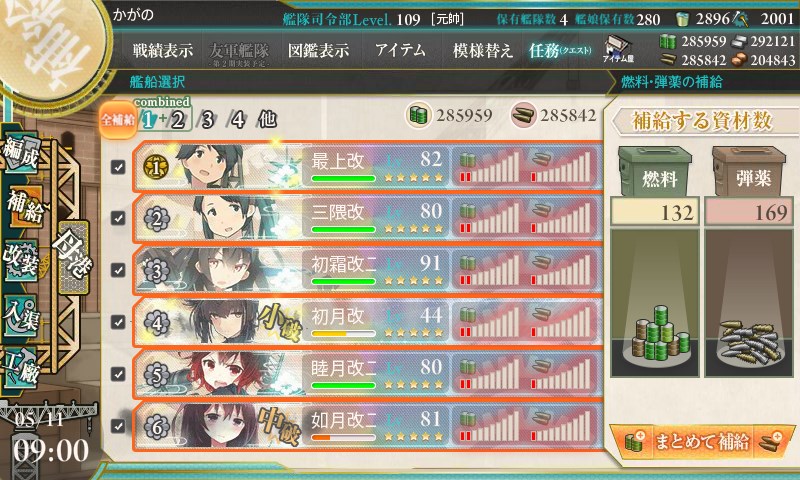800x480 pixels.
Task: Click fuel gauge bar of 三隈改
Action: pos(490,218)
